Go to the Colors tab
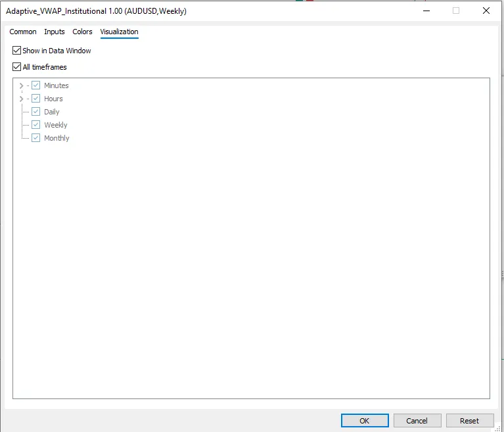Image resolution: width=504 pixels, height=432 pixels. [82, 32]
